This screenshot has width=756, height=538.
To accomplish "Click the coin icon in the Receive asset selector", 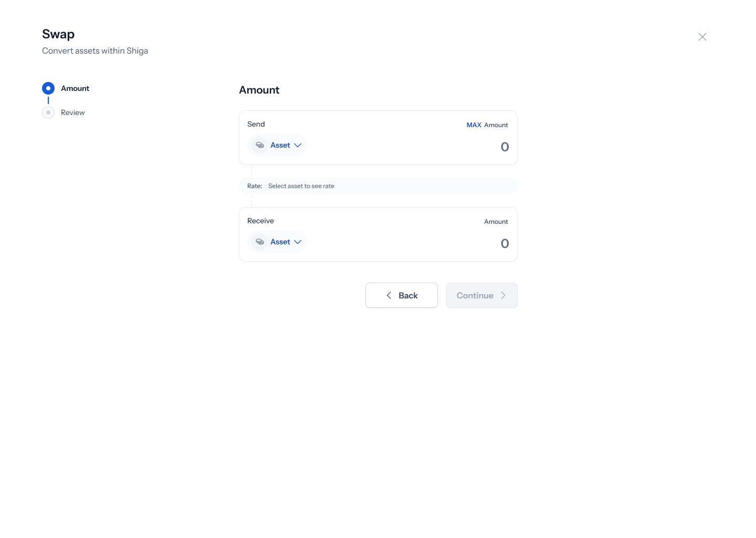I will 260,242.
